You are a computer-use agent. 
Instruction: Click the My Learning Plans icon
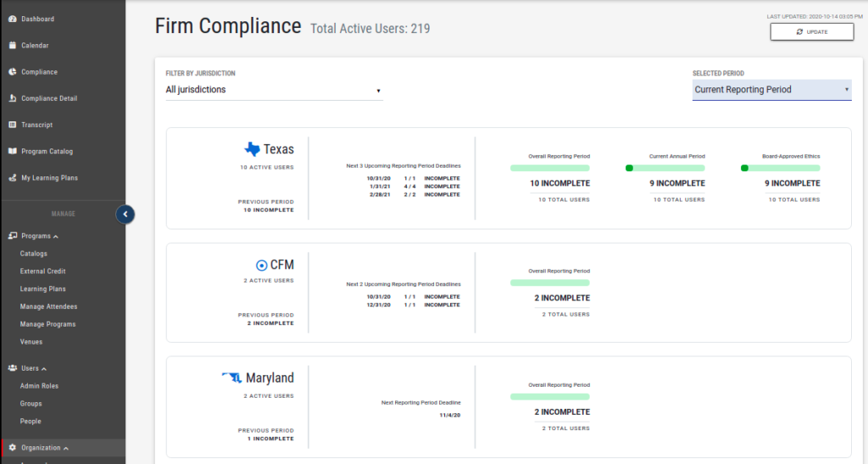point(12,178)
